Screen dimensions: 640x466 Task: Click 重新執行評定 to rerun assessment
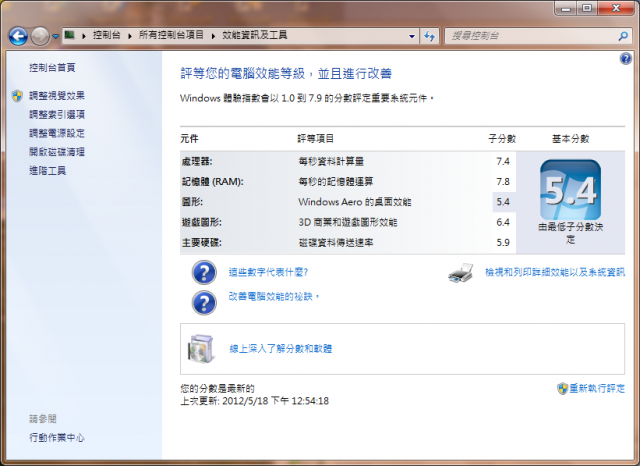[x=597, y=388]
